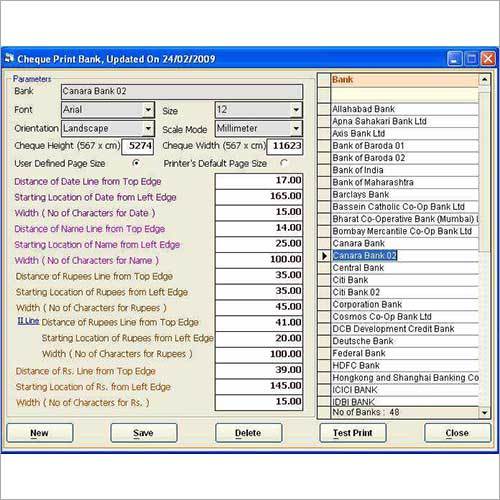The image size is (500, 500).
Task: Click the Distance of Date Line from Top Edge field
Action: [259, 180]
